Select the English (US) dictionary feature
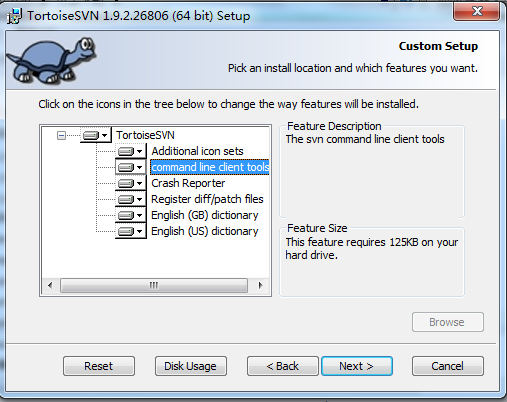507x402 pixels. [205, 231]
